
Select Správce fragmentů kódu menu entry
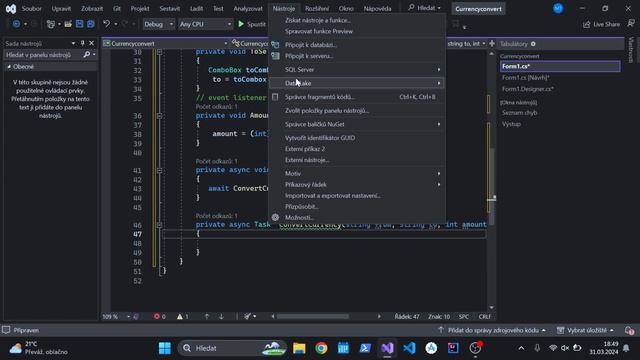click(x=357, y=97)
